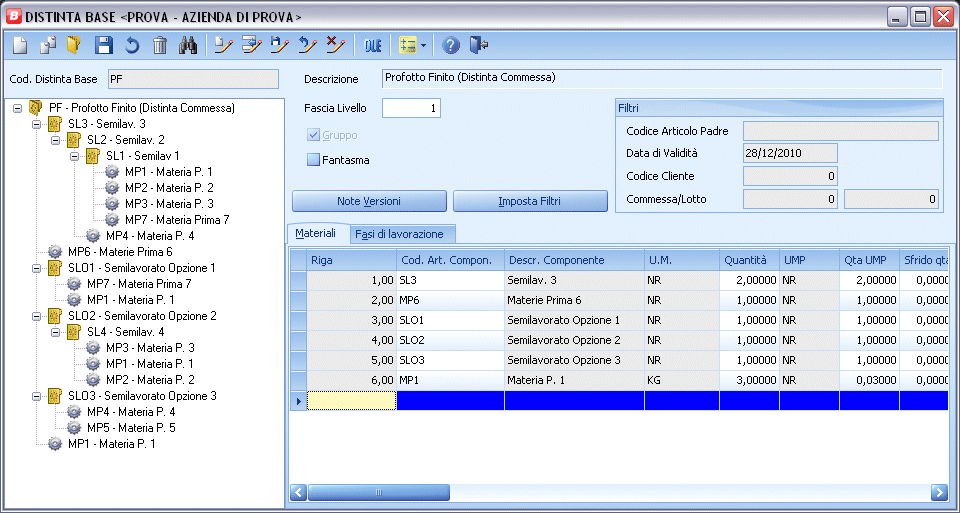The height and width of the screenshot is (513, 960).
Task: Click the SLO1 bill-of-materials icon in tree
Action: 55,268
